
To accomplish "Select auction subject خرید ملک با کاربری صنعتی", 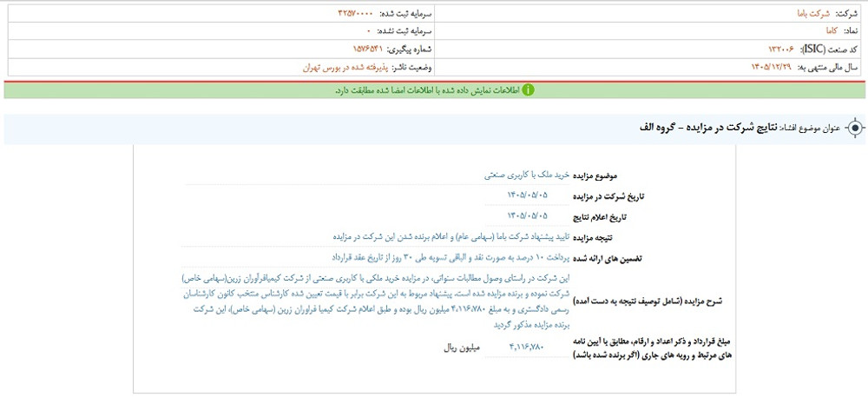I will (x=527, y=175).
